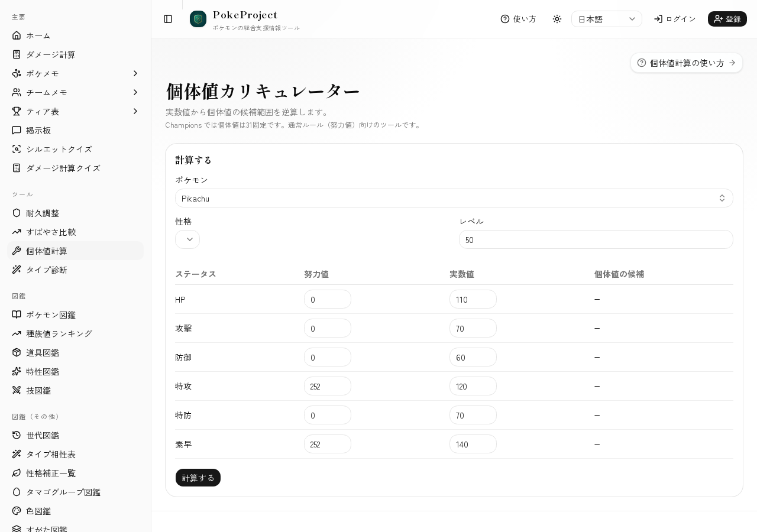
Task: Click the 攻撃 実数値 input
Action: point(473,328)
